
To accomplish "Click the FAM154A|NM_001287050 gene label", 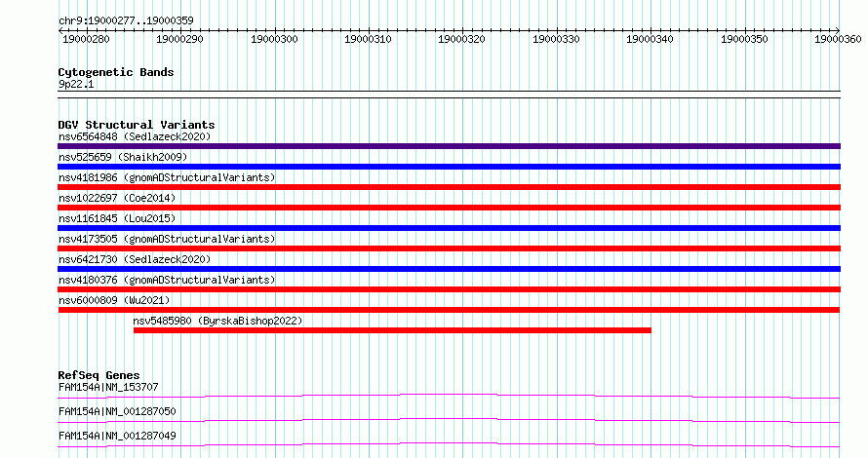I will click(117, 411).
